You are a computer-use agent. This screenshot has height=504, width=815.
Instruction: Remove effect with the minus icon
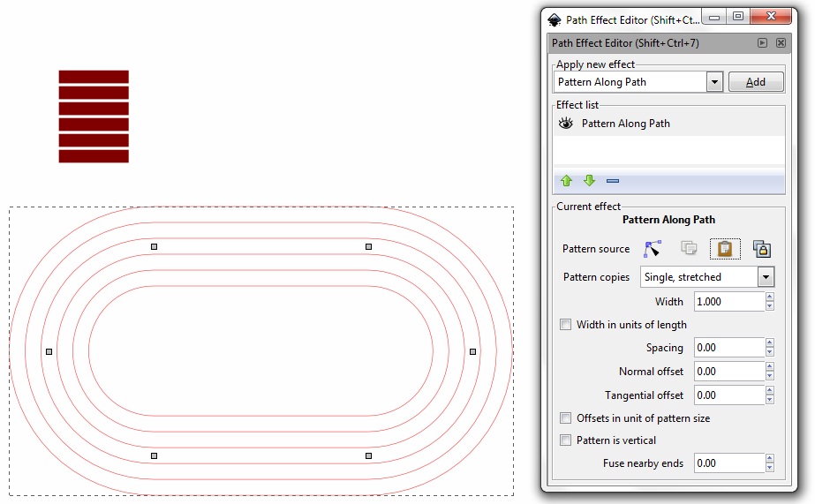click(612, 181)
